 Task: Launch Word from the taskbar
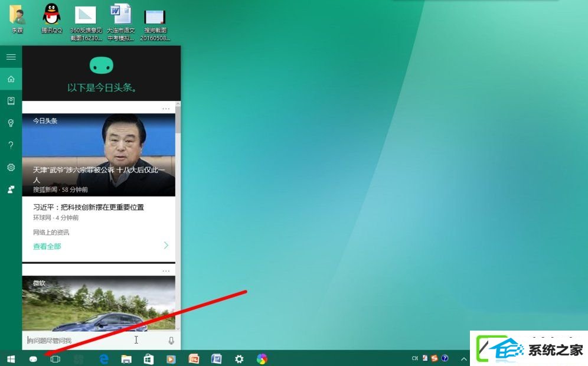[x=217, y=359]
